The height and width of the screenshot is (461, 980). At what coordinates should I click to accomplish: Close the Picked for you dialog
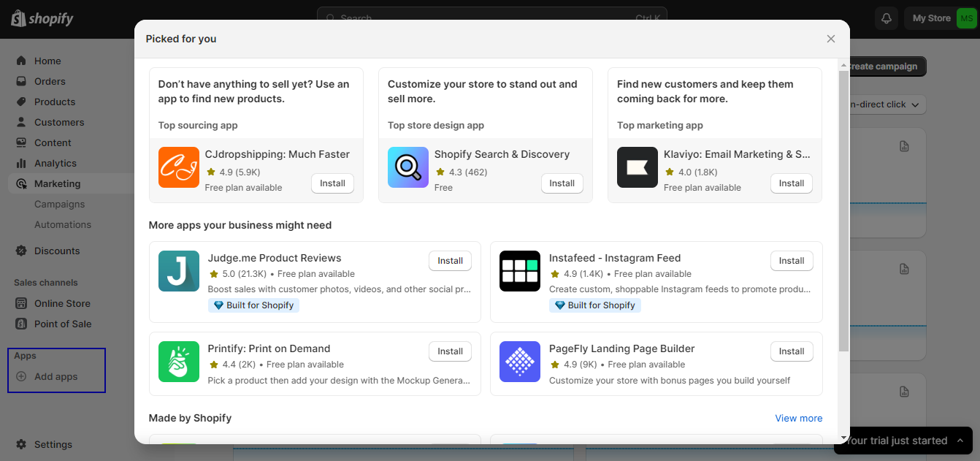pos(830,39)
